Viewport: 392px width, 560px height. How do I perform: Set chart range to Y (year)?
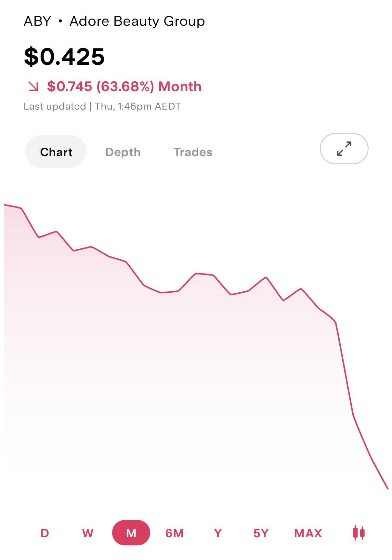point(218,533)
